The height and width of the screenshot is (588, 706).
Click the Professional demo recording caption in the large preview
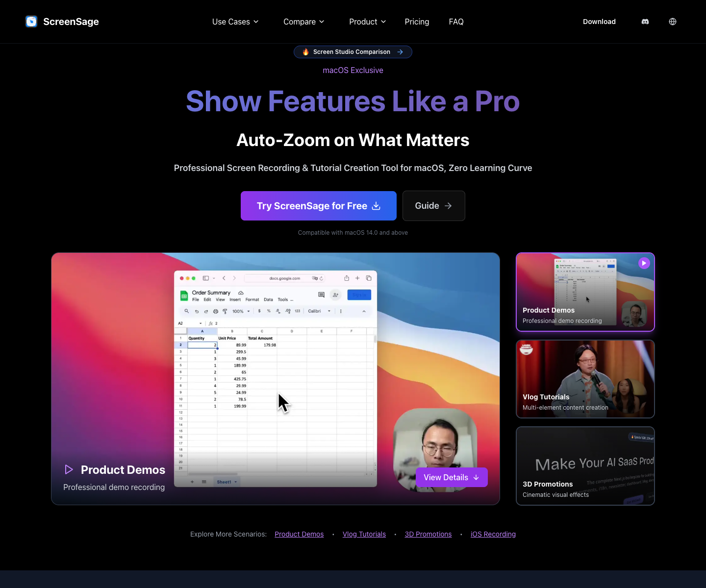click(114, 487)
